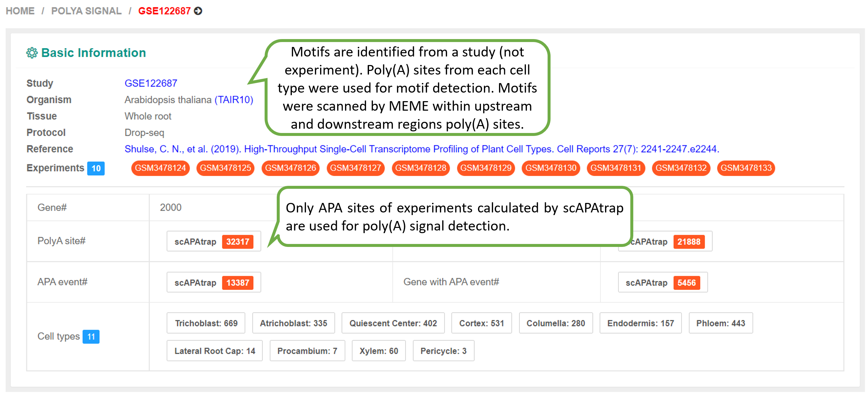Select experiment GSM3478126
This screenshot has width=868, height=396.
coord(291,168)
